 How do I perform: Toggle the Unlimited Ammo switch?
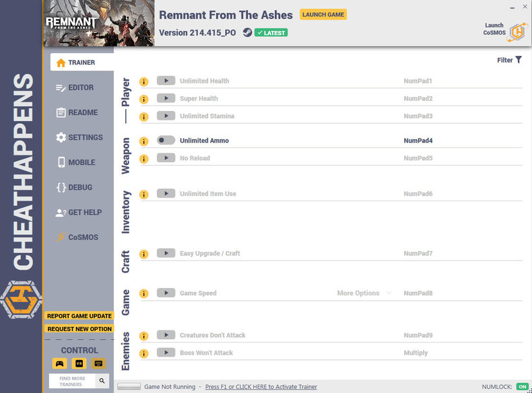166,140
